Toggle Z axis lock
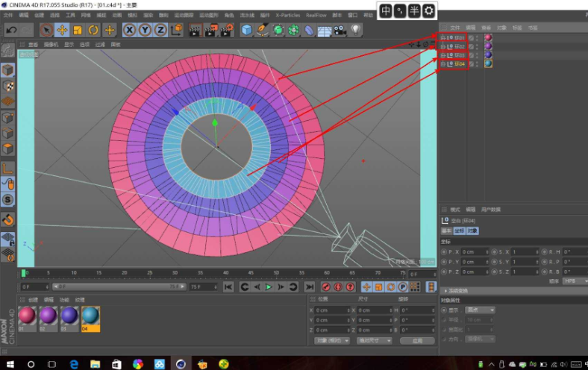The image size is (588, 370). 160,30
